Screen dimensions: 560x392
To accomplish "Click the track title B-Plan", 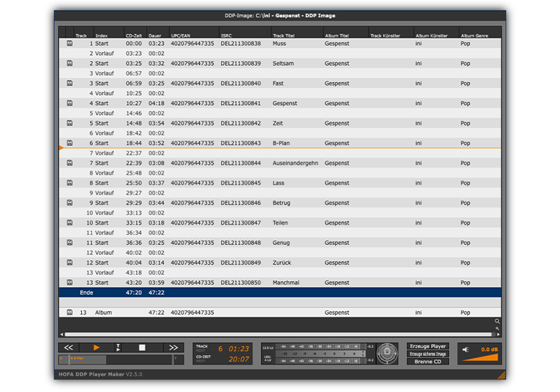I will click(x=281, y=143).
